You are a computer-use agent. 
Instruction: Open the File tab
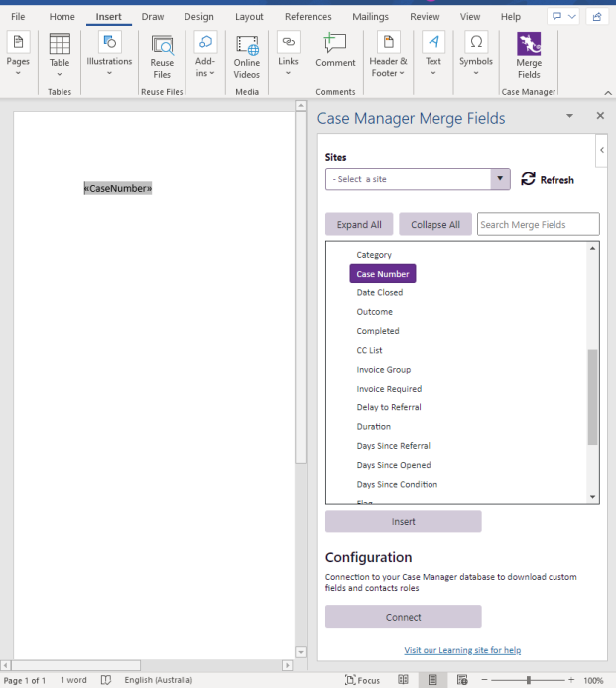(18, 17)
